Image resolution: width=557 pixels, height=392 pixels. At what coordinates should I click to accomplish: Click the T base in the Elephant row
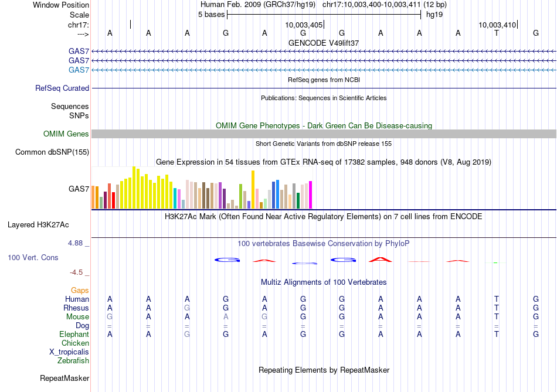point(497,334)
